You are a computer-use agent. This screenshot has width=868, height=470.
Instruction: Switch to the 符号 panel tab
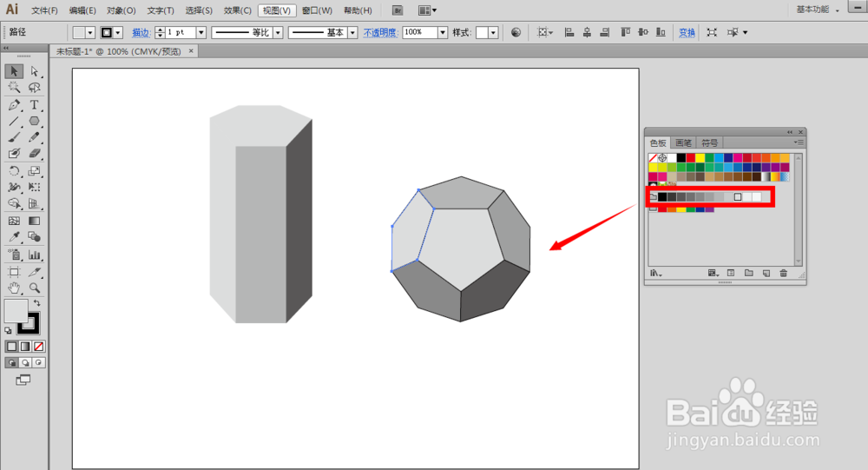pos(710,143)
